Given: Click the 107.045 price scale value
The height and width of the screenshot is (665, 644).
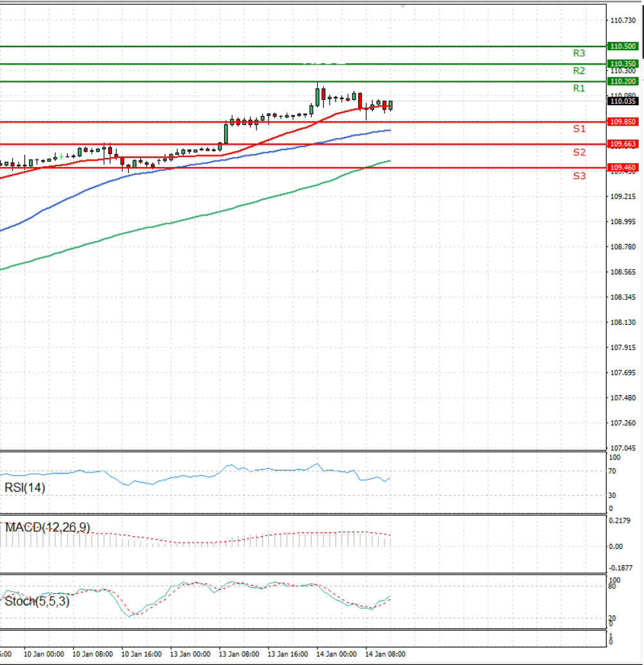Looking at the screenshot, I should point(623,448).
